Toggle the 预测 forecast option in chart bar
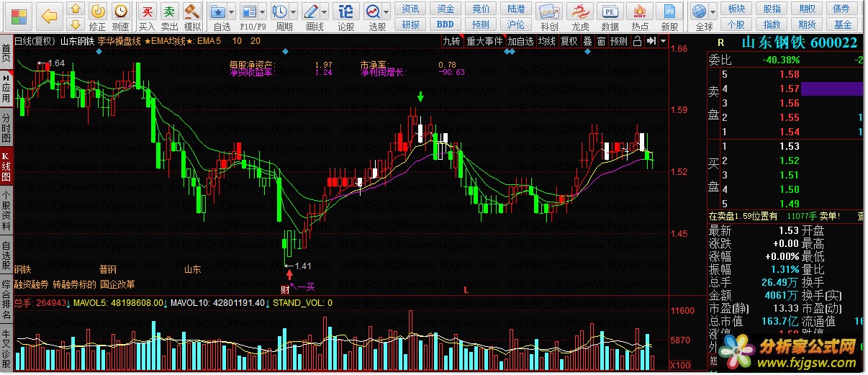 pos(619,41)
